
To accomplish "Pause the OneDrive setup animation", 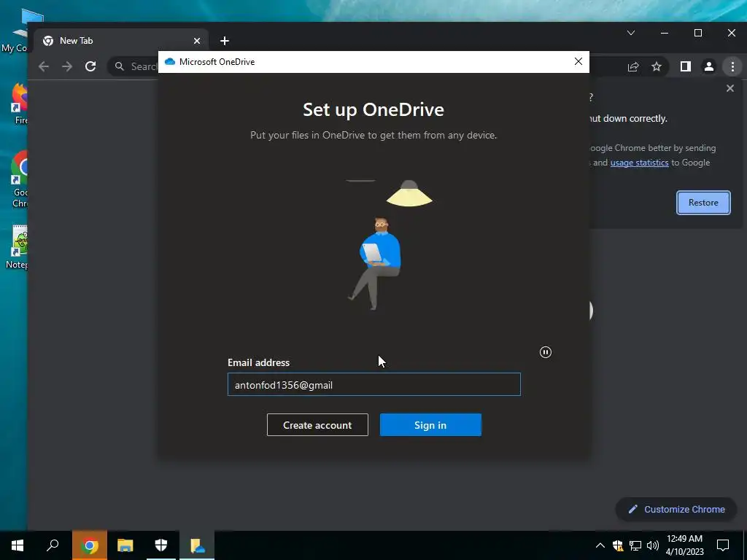I will tap(546, 352).
